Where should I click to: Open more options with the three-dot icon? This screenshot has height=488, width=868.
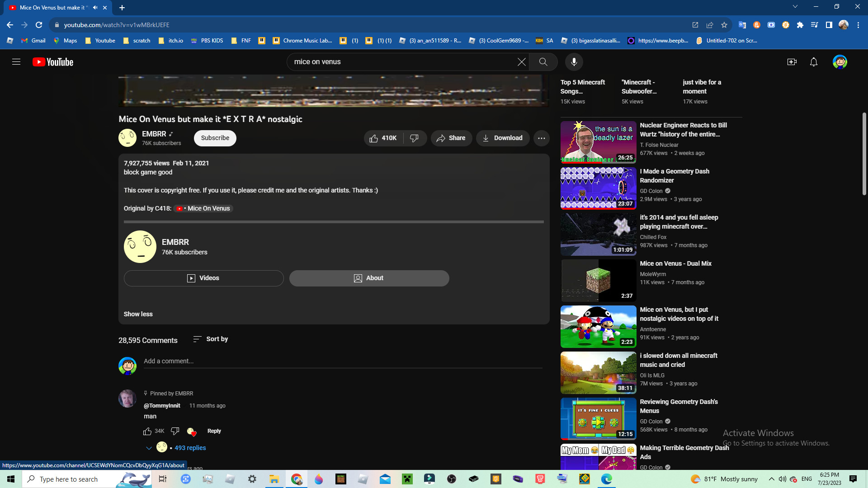542,138
